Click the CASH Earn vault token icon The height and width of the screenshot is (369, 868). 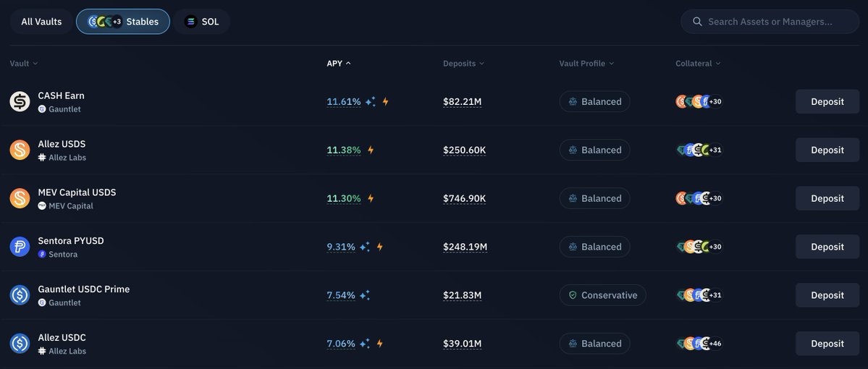[20, 101]
